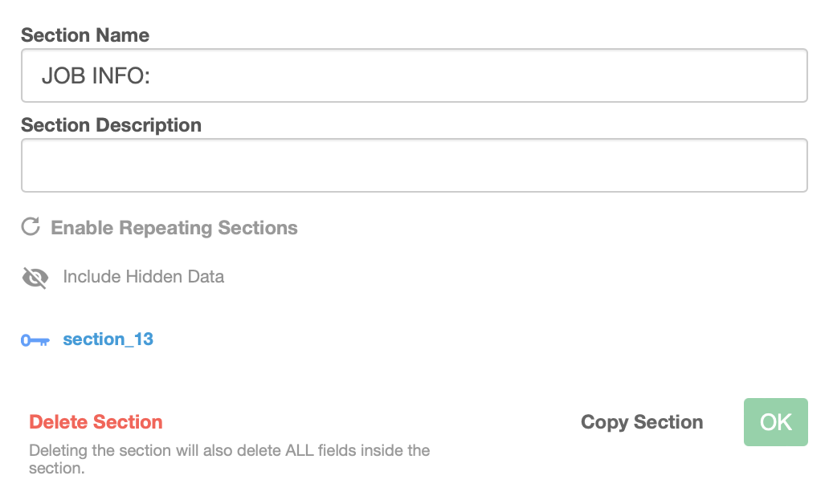Enable Repeating Sections for this section
The image size is (829, 504).
pos(174,227)
